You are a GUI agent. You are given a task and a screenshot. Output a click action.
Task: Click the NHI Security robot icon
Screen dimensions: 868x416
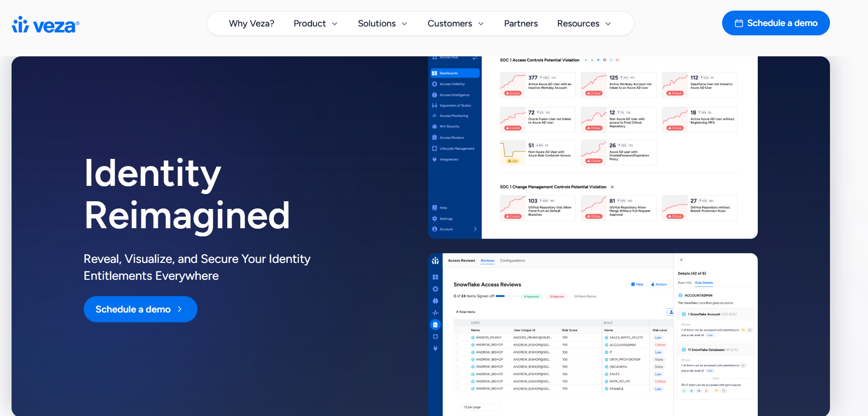(435, 127)
